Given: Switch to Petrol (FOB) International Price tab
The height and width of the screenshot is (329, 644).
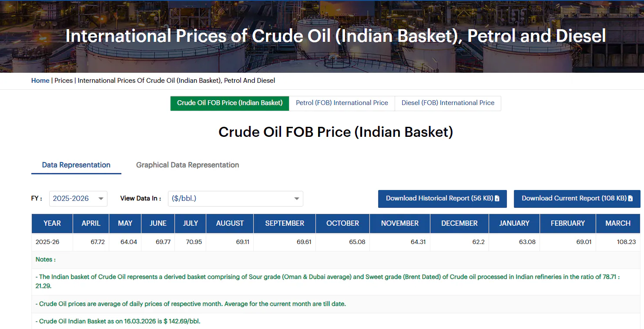Looking at the screenshot, I should pyautogui.click(x=342, y=103).
